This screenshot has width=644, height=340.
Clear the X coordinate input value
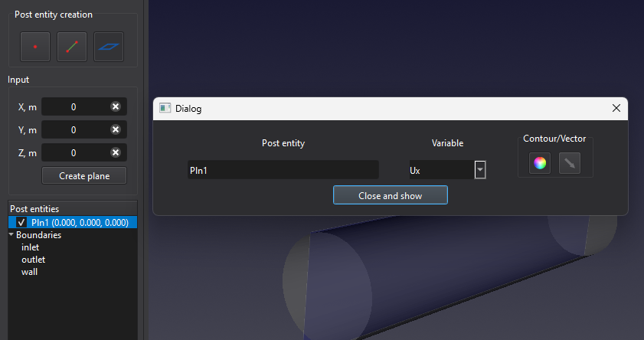116,107
